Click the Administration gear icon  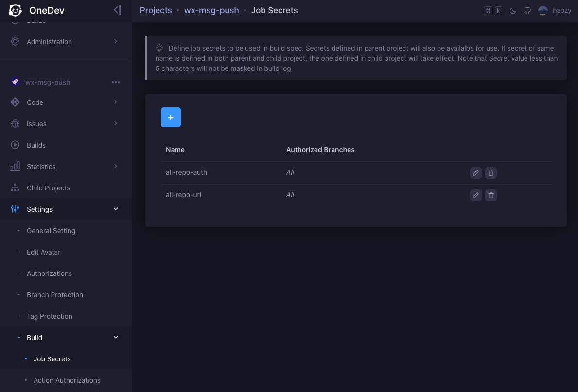coord(15,41)
